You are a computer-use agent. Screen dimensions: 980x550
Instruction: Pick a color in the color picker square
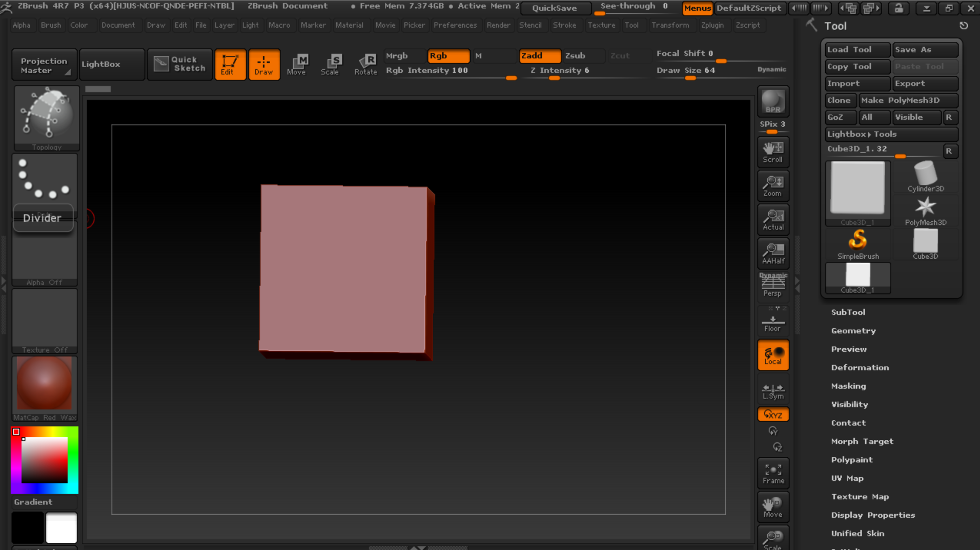45,460
